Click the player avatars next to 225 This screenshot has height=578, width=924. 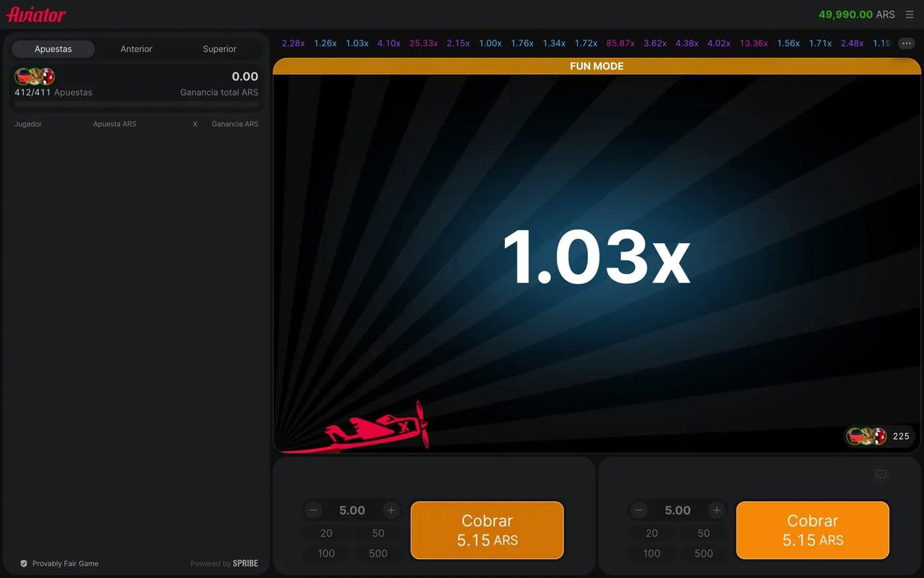coord(867,436)
